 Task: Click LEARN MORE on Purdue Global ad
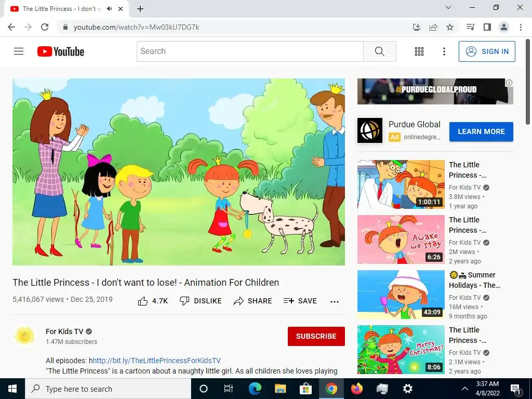coord(481,131)
